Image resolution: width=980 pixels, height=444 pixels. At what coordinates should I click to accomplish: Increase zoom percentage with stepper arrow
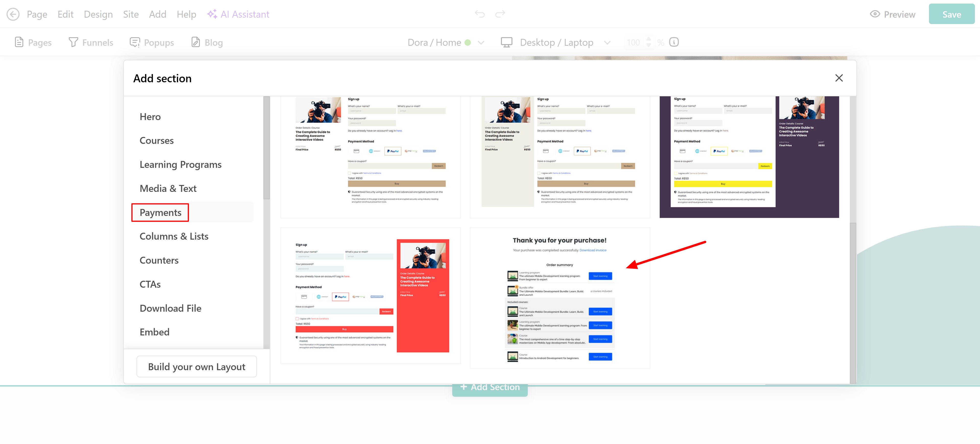pyautogui.click(x=649, y=39)
